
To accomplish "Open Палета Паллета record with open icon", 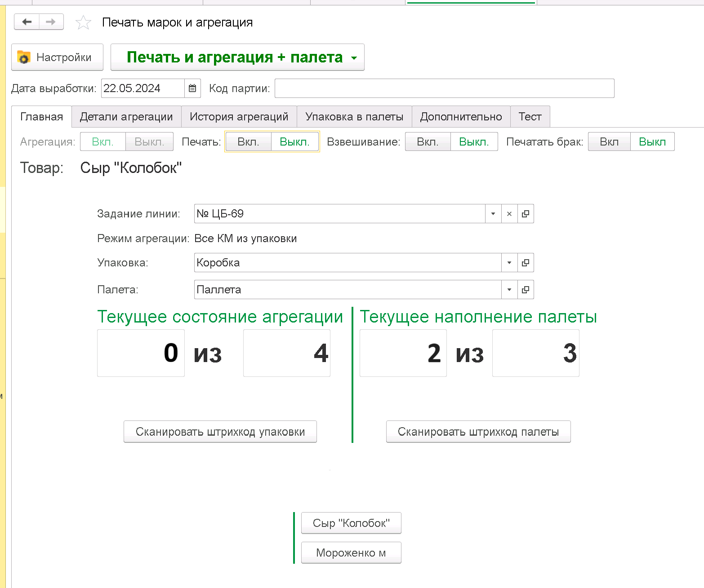I will 526,290.
